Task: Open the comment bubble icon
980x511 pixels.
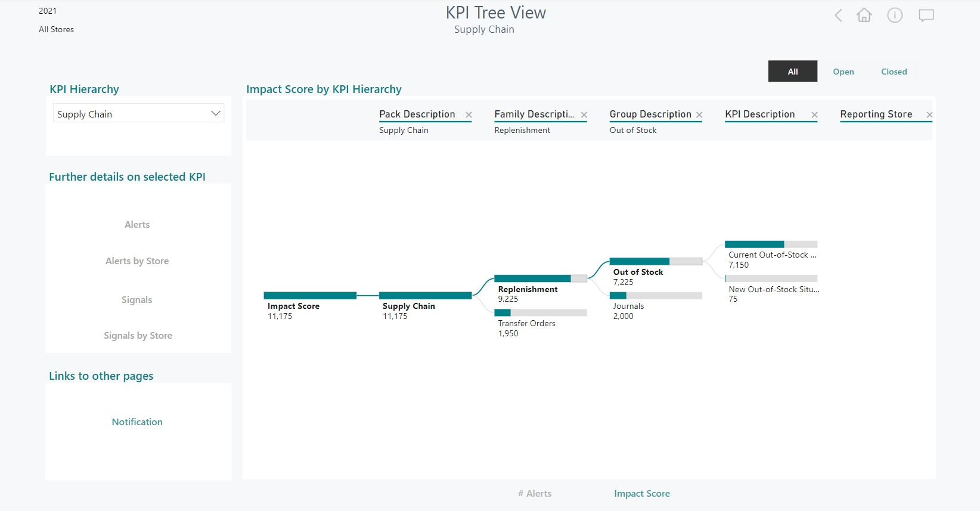Action: pyautogui.click(x=926, y=16)
